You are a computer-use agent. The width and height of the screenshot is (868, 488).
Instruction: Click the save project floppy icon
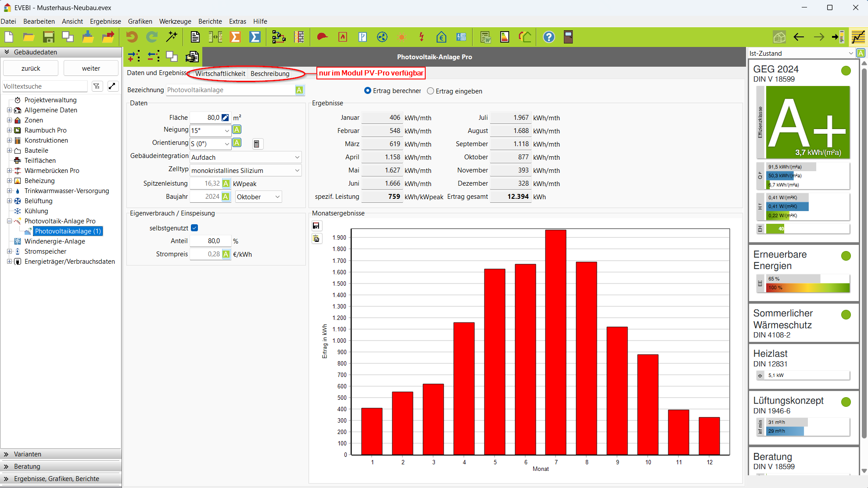pyautogui.click(x=48, y=37)
